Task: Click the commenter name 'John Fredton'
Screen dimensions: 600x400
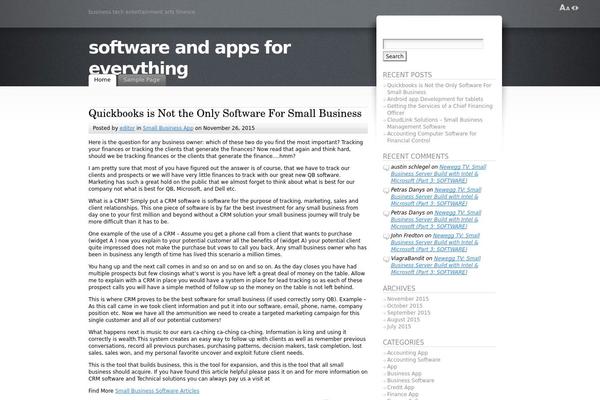Action: click(407, 236)
